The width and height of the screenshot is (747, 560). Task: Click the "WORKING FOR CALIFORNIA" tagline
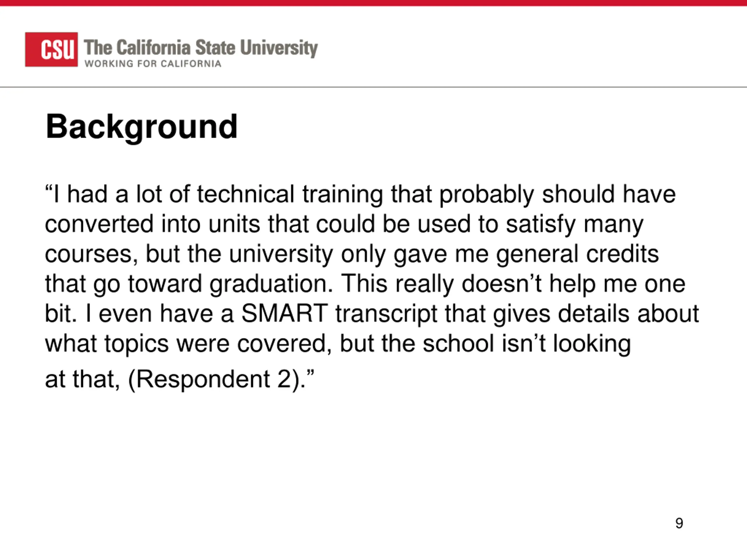[x=153, y=64]
